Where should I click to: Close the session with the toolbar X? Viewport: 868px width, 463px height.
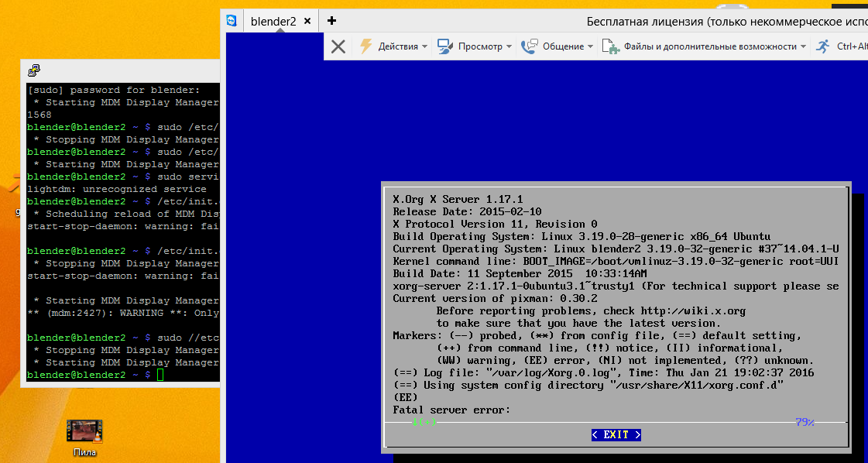point(338,46)
